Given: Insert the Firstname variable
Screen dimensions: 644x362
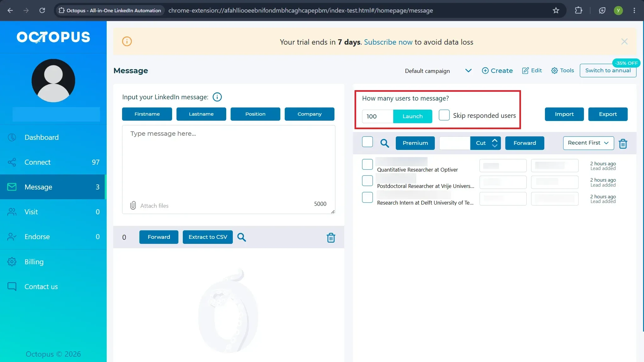Looking at the screenshot, I should click(x=147, y=114).
